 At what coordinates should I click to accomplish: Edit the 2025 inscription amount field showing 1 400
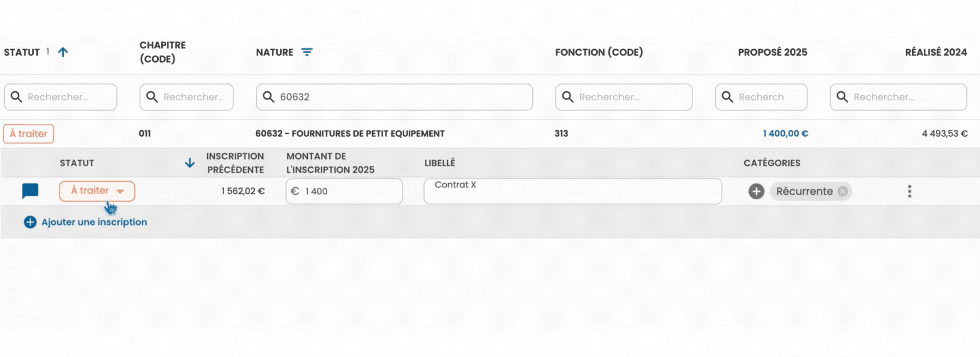(x=344, y=191)
